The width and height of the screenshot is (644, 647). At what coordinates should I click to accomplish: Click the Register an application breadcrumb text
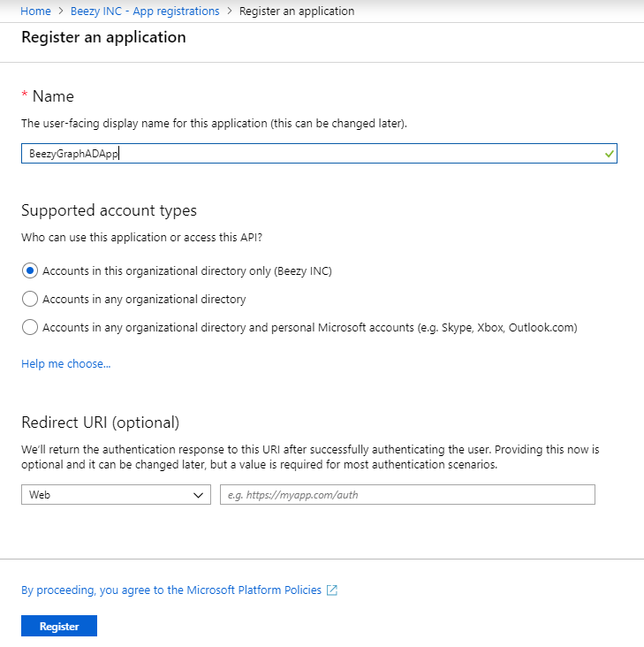[297, 11]
